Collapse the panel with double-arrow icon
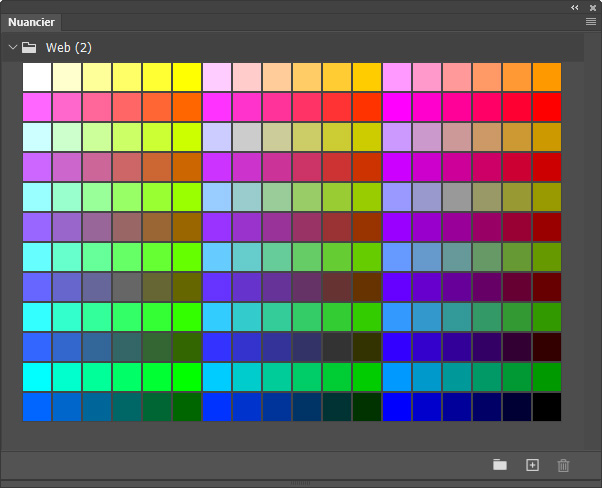The height and width of the screenshot is (488, 602). (x=574, y=8)
